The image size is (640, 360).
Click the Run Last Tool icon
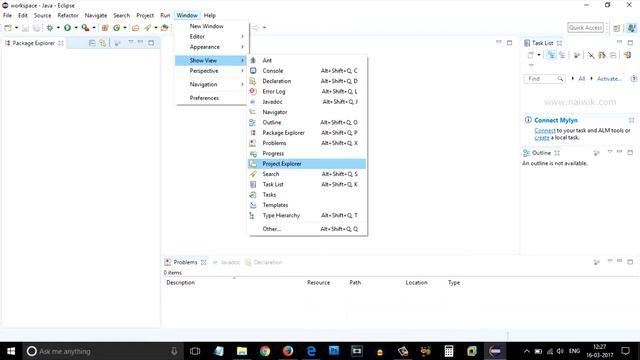tap(85, 28)
